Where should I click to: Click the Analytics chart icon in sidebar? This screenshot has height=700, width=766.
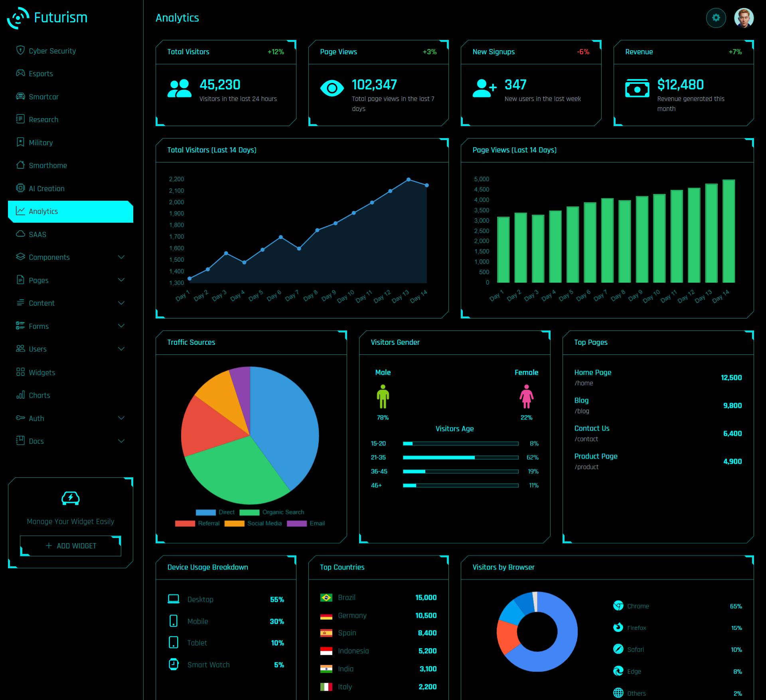[19, 211]
